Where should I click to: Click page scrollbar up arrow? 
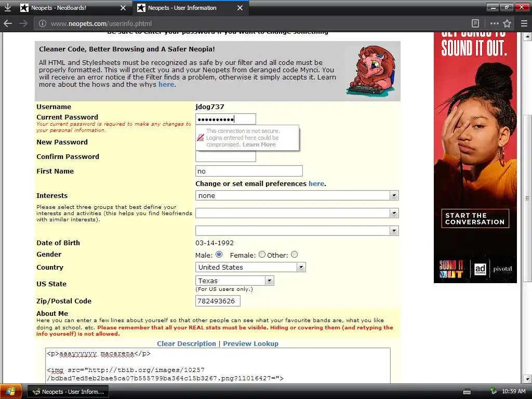tap(528, 36)
